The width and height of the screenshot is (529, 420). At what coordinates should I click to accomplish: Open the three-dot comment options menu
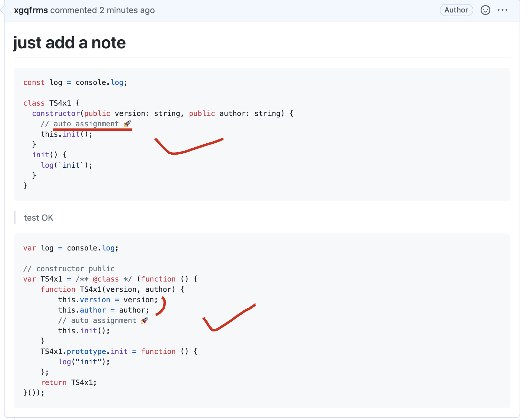tap(503, 10)
